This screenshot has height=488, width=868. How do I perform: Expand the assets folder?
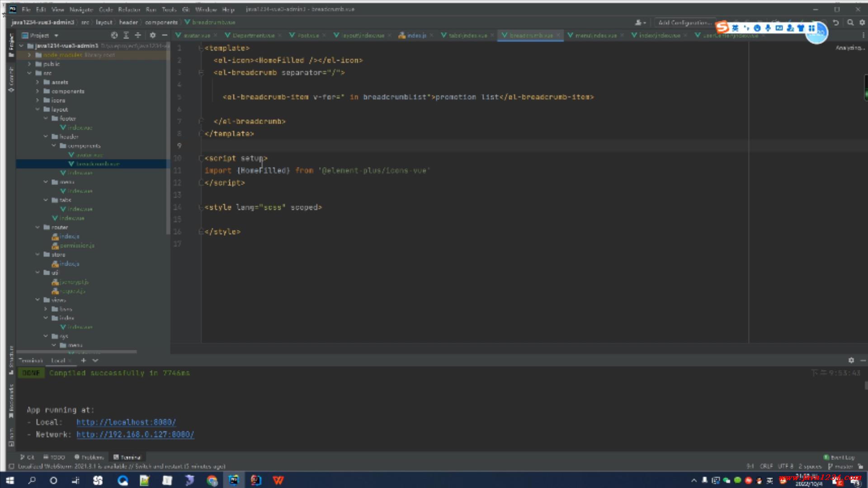[x=38, y=82]
